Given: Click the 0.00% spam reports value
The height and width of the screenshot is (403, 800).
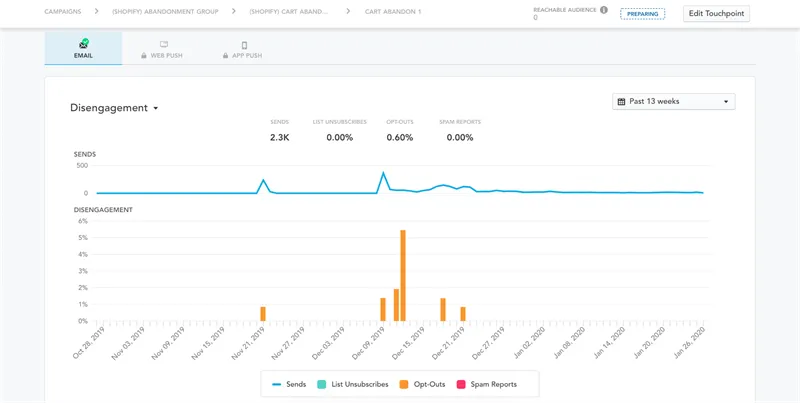Looking at the screenshot, I should [x=460, y=138].
